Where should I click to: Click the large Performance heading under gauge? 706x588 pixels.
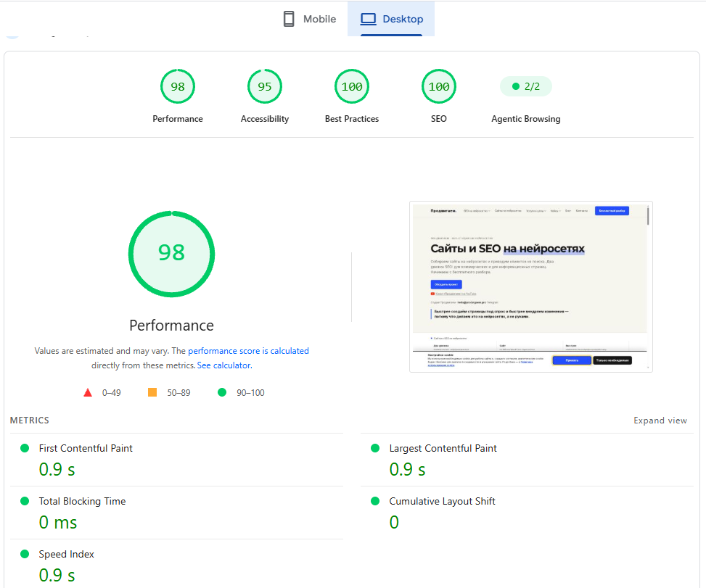pos(171,326)
